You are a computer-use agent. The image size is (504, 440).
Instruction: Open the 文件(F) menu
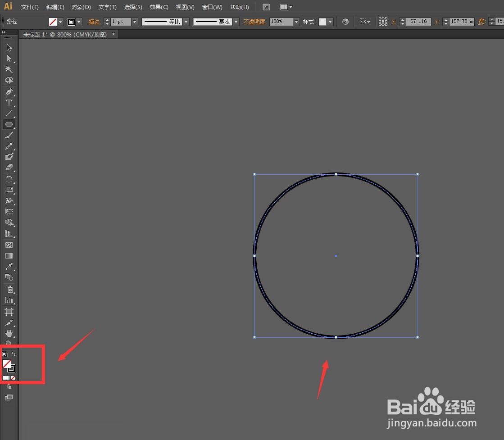[x=30, y=7]
